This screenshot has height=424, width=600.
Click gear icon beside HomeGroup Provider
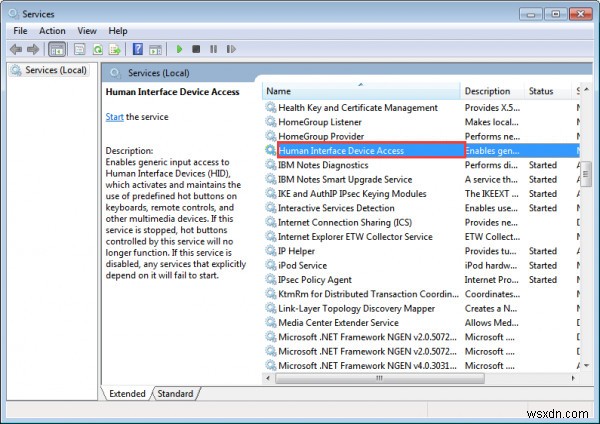click(x=271, y=136)
